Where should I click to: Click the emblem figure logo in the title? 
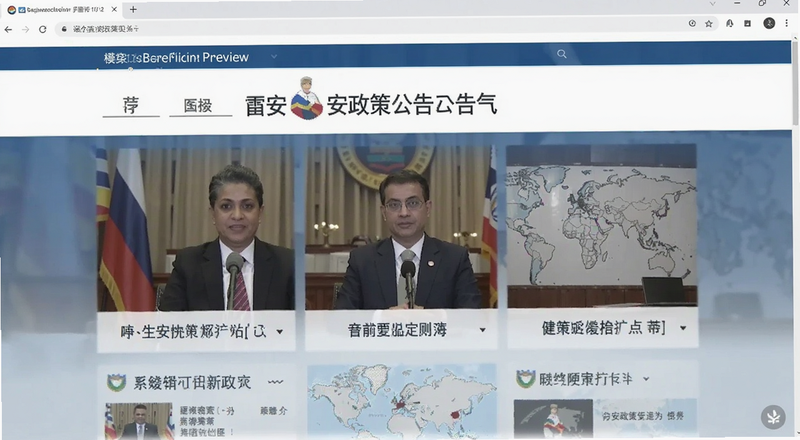[x=306, y=99]
